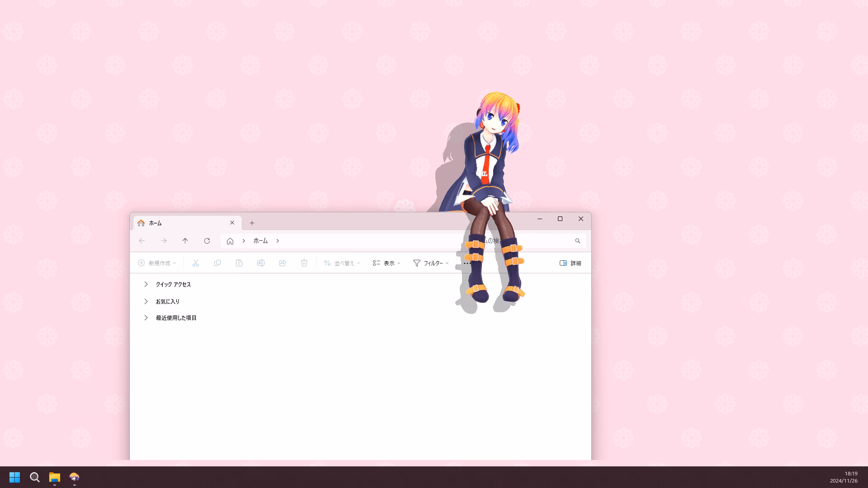The image size is (868, 488).
Task: Open the 並べ替え sort dropdown
Action: coord(342,263)
